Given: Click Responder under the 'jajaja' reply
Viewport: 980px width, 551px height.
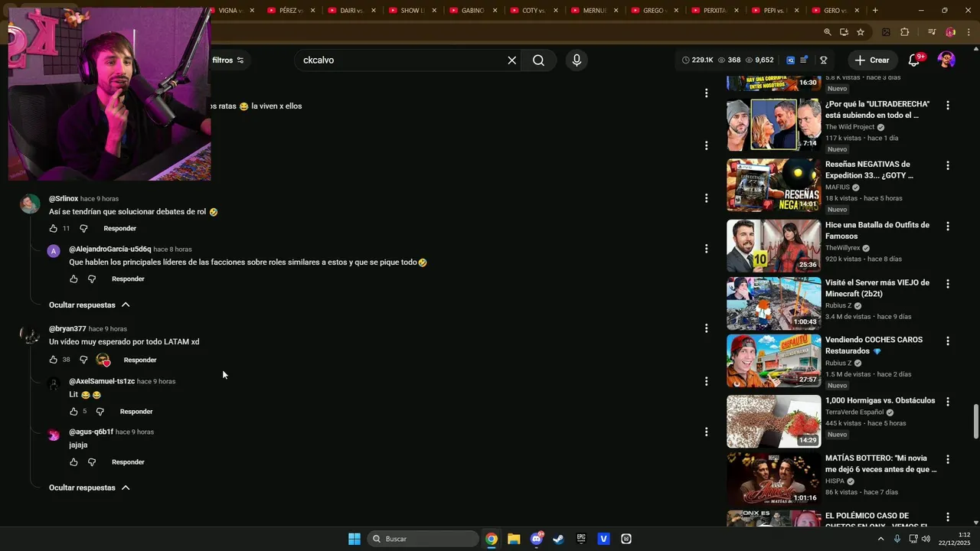Looking at the screenshot, I should pyautogui.click(x=128, y=462).
